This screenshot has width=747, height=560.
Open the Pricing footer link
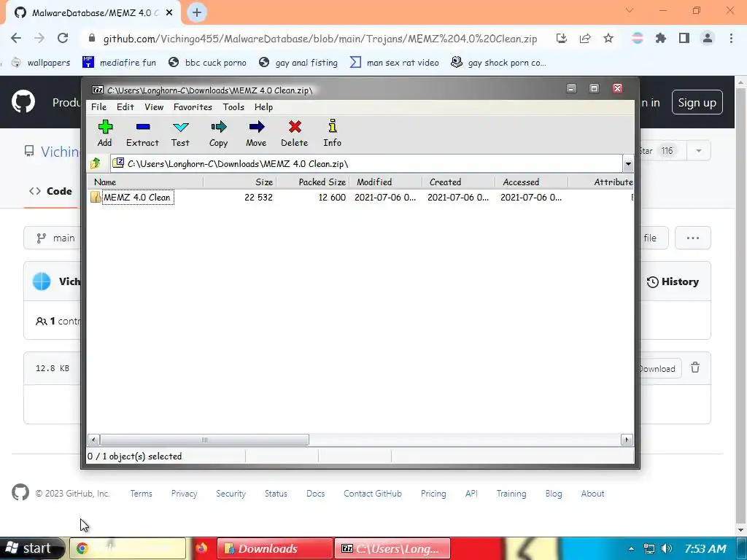tap(433, 494)
